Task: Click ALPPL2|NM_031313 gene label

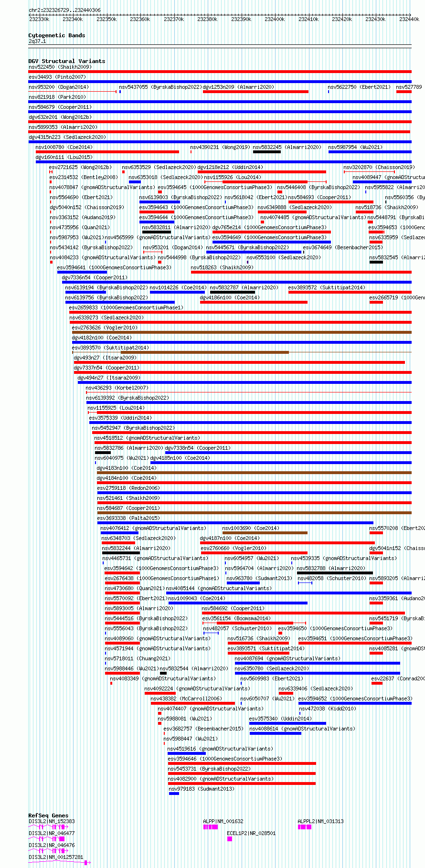Action: click(320, 821)
